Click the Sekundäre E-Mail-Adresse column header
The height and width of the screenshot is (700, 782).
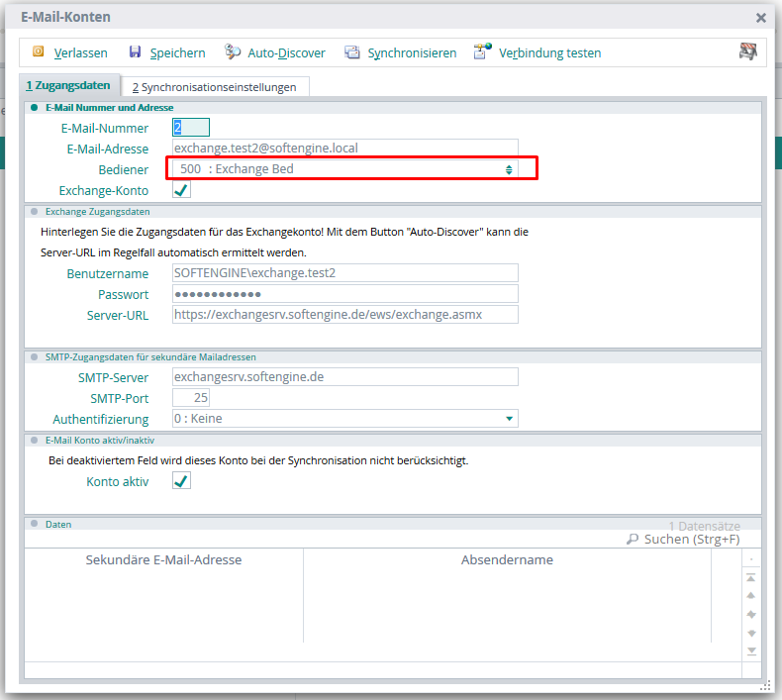click(x=163, y=560)
